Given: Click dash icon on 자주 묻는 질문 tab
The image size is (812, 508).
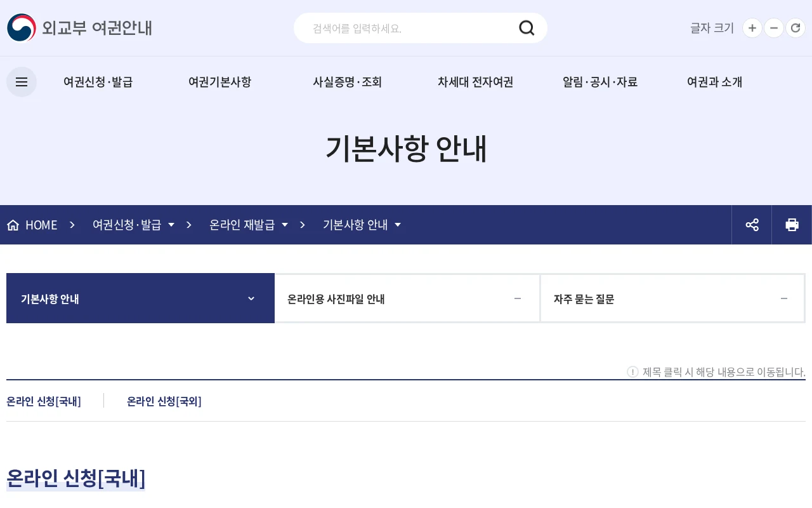Looking at the screenshot, I should coord(784,298).
